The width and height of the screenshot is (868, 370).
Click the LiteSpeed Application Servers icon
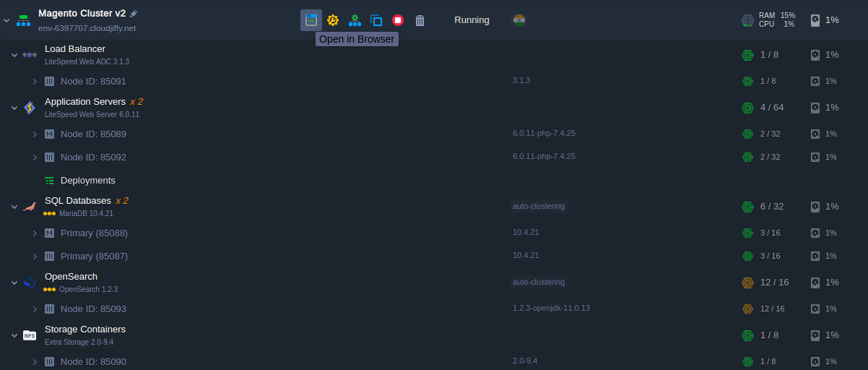coord(29,108)
